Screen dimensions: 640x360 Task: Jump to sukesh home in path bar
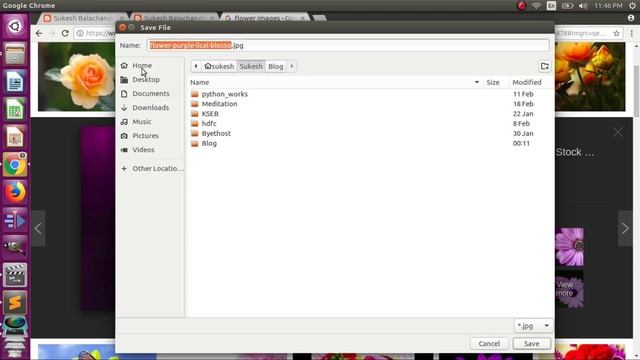219,66
